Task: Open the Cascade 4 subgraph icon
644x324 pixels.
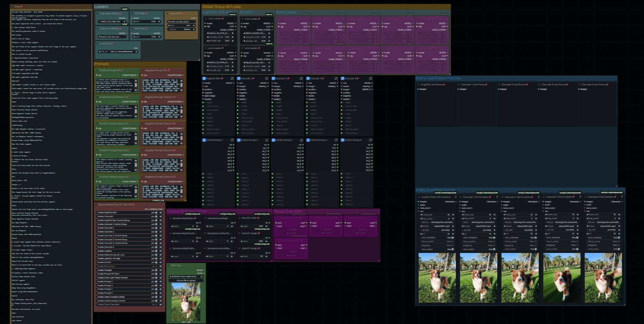Action: (x=370, y=79)
